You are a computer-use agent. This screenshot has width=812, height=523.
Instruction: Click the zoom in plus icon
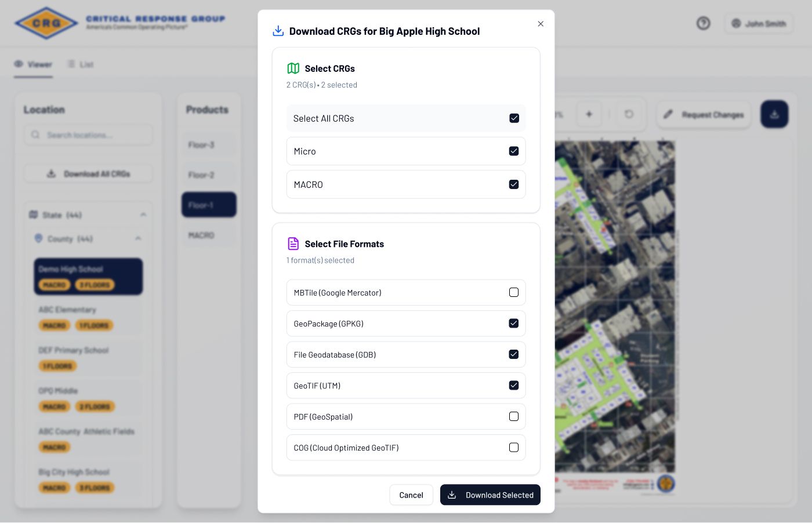(x=589, y=114)
